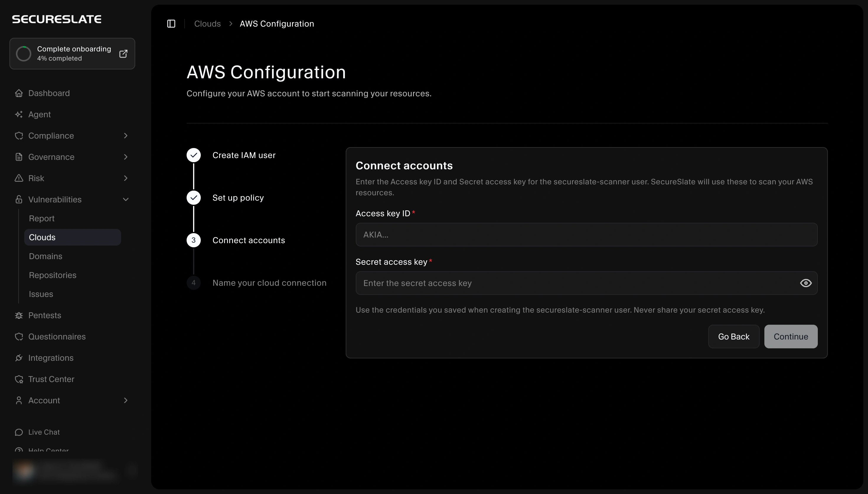Viewport: 868px width, 494px height.
Task: Click the Continue button
Action: pos(791,337)
